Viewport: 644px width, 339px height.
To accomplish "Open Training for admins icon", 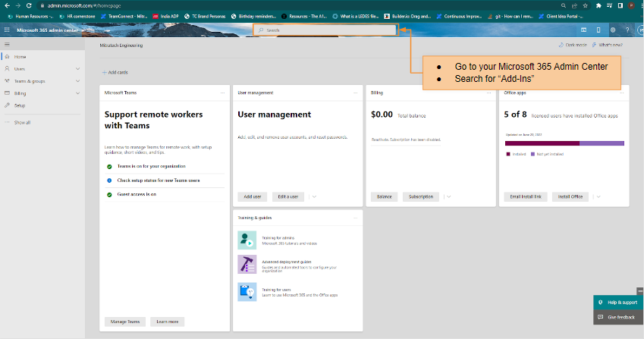I will [247, 240].
